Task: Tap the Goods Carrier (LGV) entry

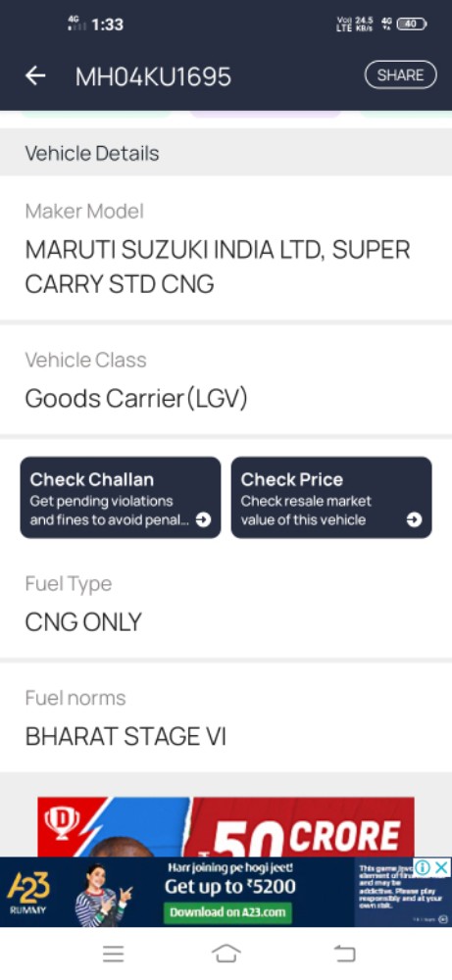Action: [x=136, y=398]
